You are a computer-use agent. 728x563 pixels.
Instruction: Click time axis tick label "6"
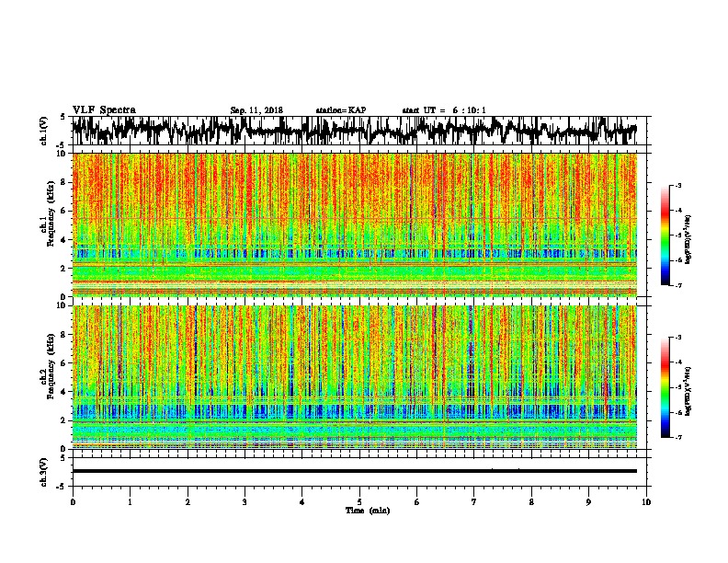tap(417, 502)
